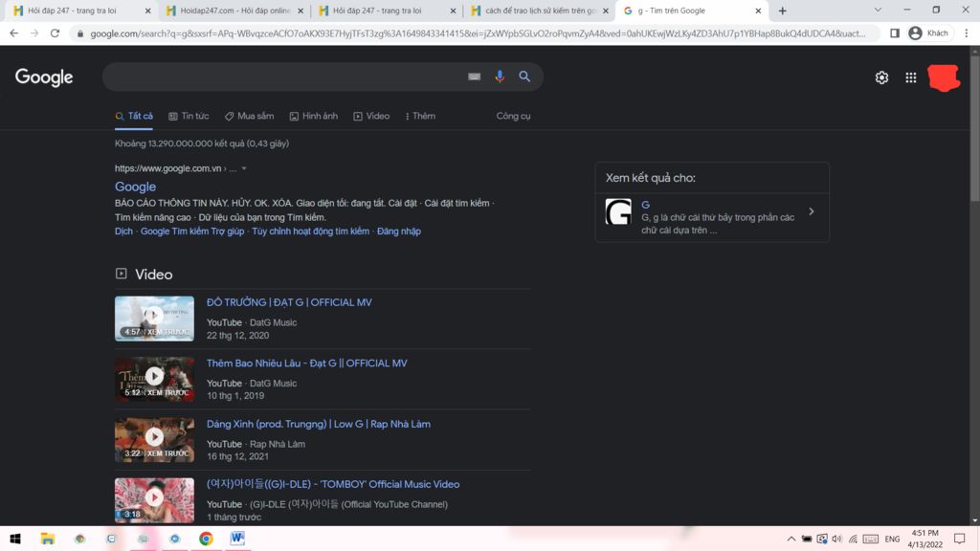
Task: Open Thêm Bao Nhiêu Lâu video link
Action: coord(307,363)
